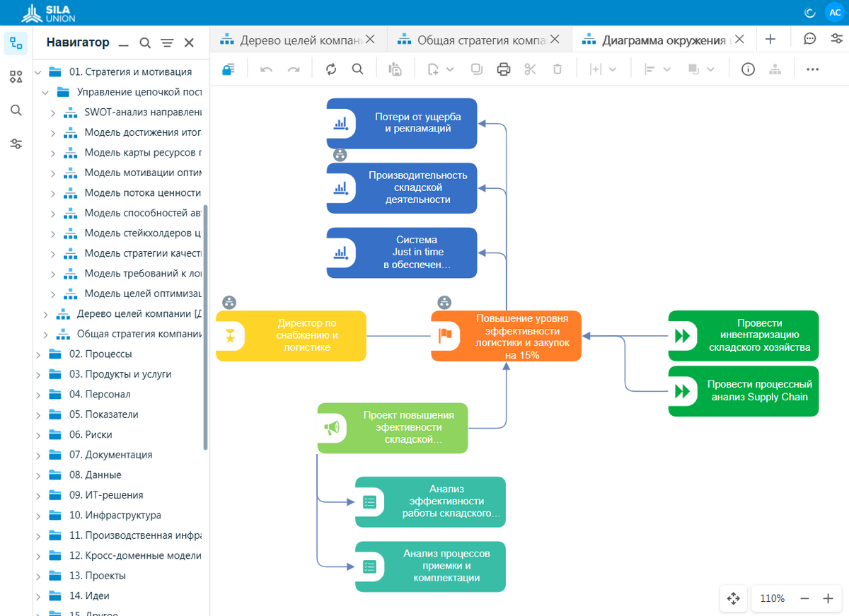Copy the selected element

[x=477, y=69]
